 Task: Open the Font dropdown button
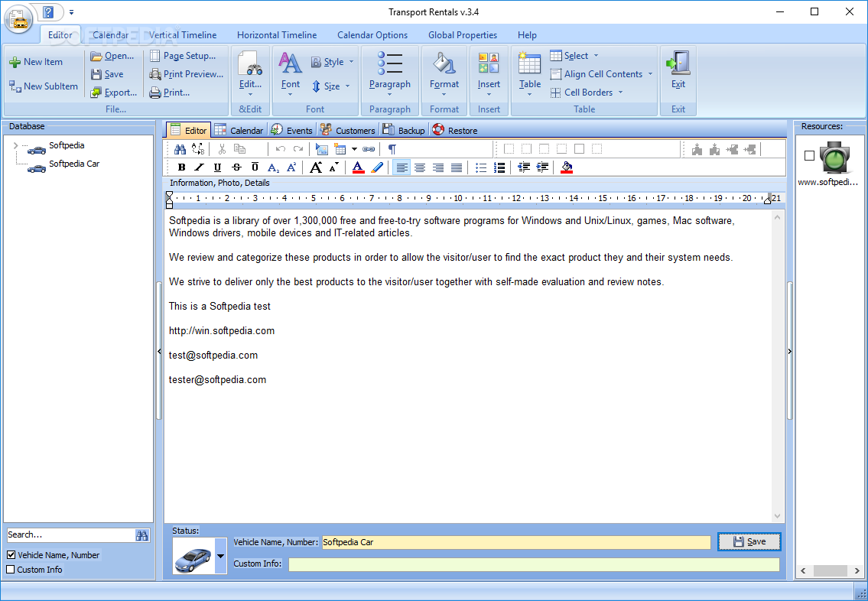click(x=290, y=74)
